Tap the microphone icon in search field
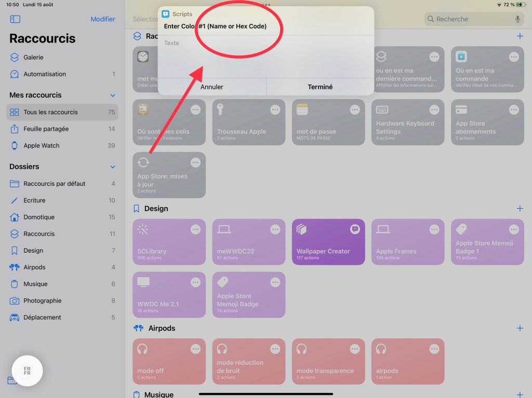Screen dimensions: 532x398 click(517, 19)
